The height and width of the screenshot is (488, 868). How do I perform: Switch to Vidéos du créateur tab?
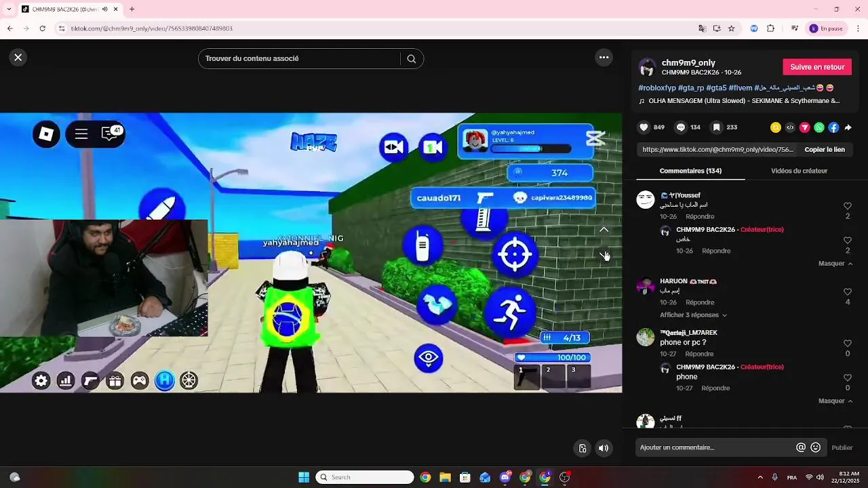799,171
